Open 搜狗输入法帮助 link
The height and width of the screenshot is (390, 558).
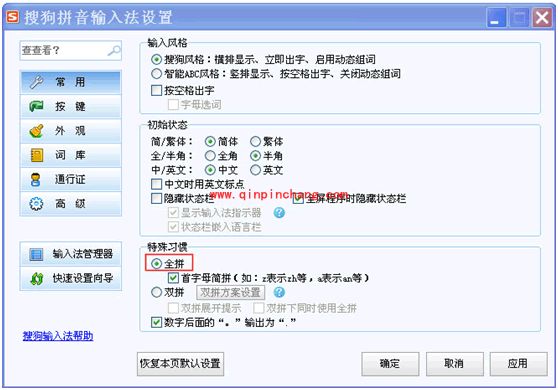(x=58, y=336)
